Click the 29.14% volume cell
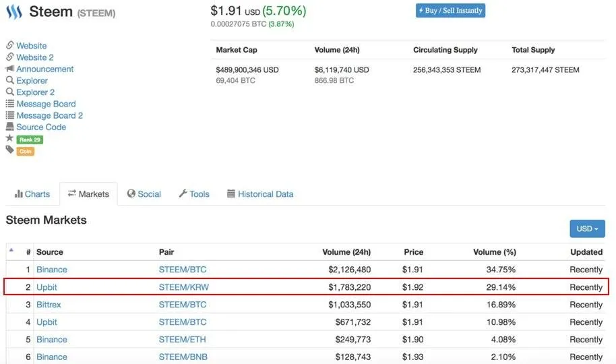 pyautogui.click(x=501, y=287)
